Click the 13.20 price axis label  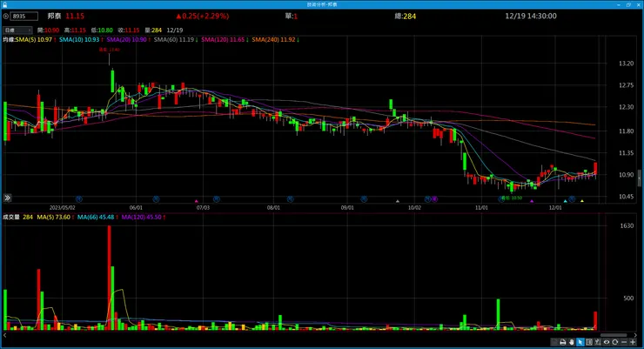(626, 64)
